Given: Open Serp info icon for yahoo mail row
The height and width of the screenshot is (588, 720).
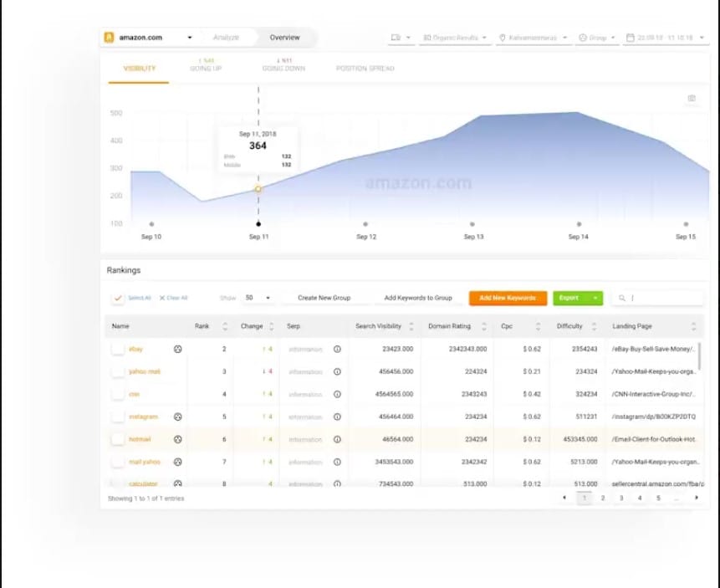Looking at the screenshot, I should tap(337, 371).
